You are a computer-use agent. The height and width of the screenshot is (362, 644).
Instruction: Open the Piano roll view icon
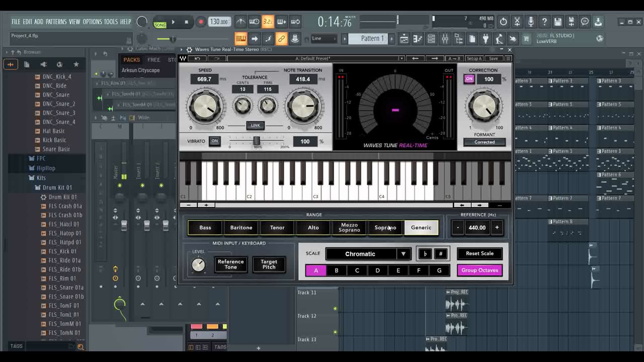(x=418, y=39)
